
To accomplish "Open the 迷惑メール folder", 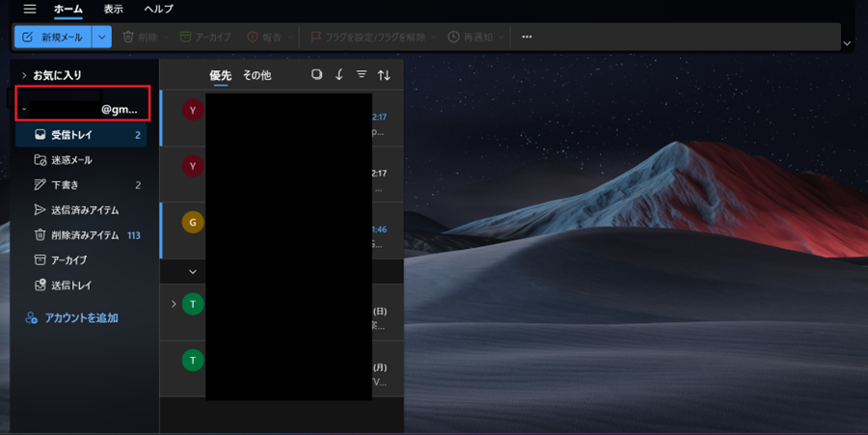I will pyautogui.click(x=71, y=160).
